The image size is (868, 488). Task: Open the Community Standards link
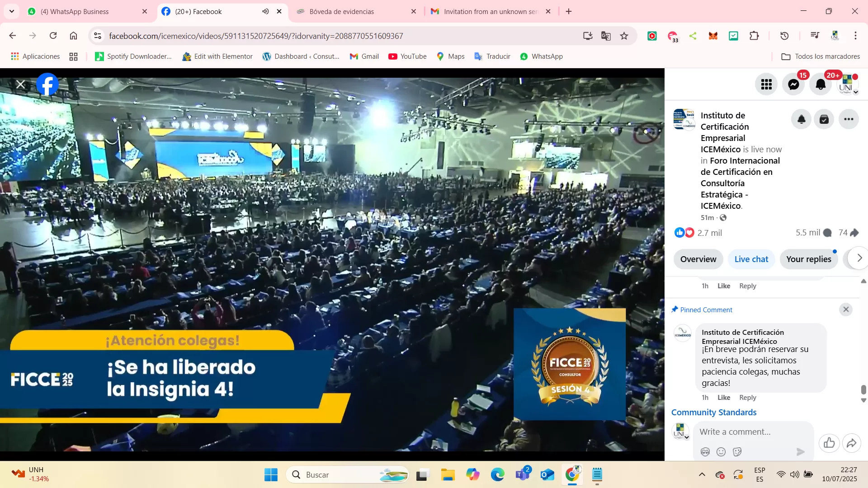point(713,413)
